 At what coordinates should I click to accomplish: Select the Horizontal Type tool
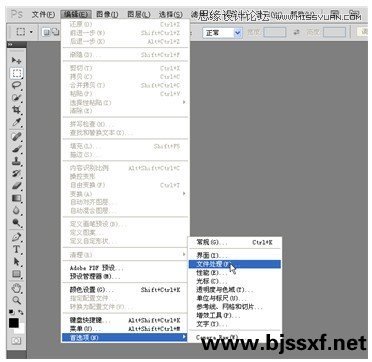[x=16, y=250]
